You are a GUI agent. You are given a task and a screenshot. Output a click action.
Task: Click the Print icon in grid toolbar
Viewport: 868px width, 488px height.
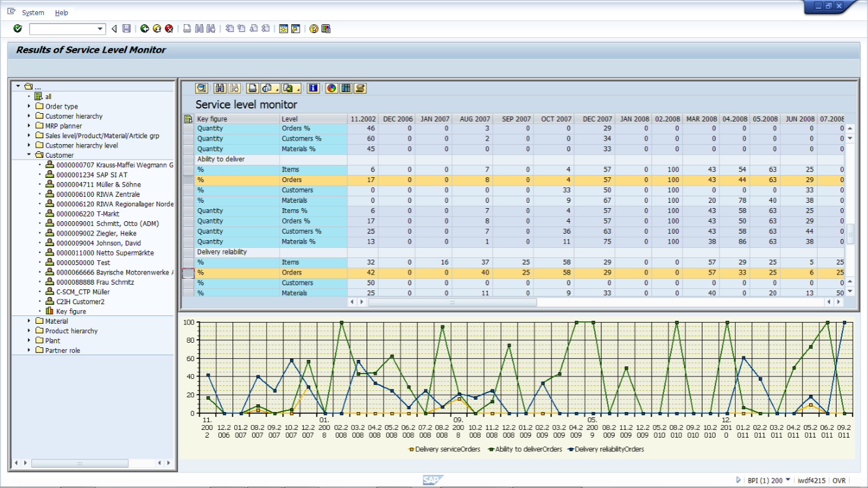(253, 88)
